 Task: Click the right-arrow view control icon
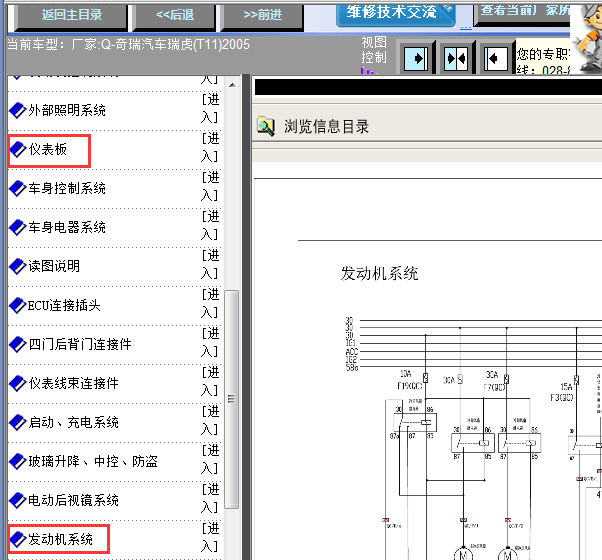pos(416,59)
